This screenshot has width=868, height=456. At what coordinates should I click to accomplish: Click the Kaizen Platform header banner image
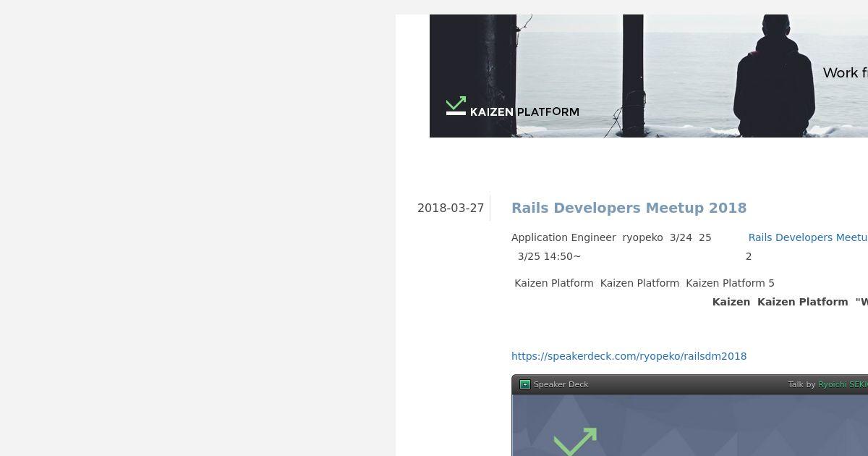pyautogui.click(x=649, y=76)
